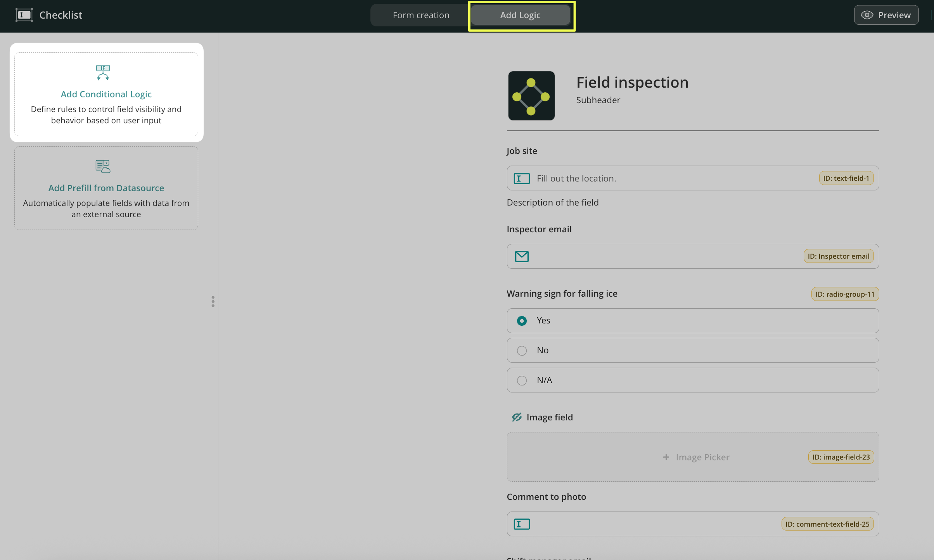Image resolution: width=934 pixels, height=560 pixels.
Task: Click the sidebar resize handle dots
Action: 213,301
